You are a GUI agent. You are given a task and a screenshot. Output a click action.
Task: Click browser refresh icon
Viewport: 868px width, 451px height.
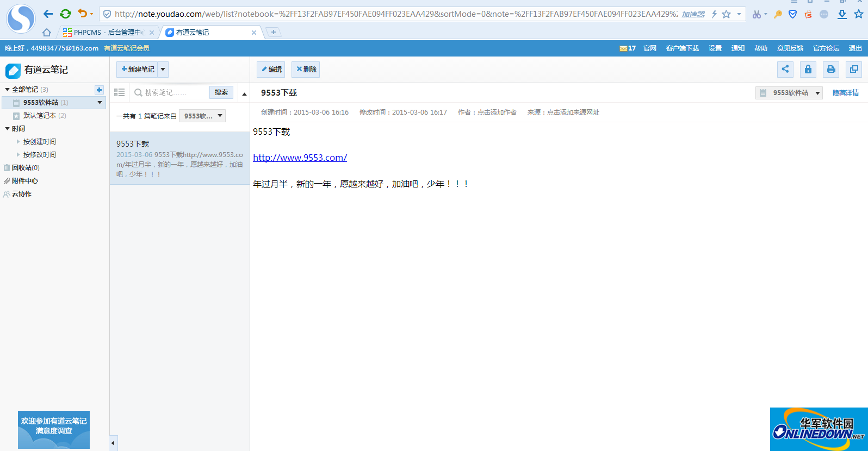tap(65, 14)
